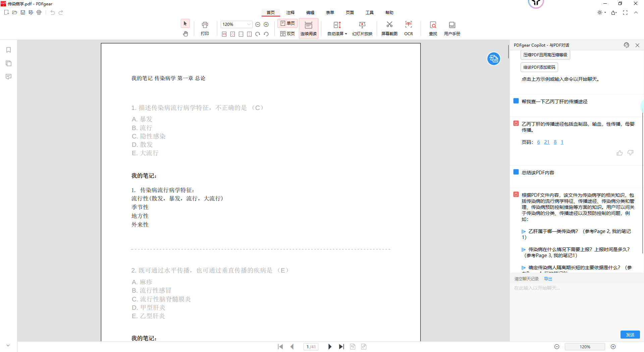Open the zoom percentage dropdown

pos(250,24)
